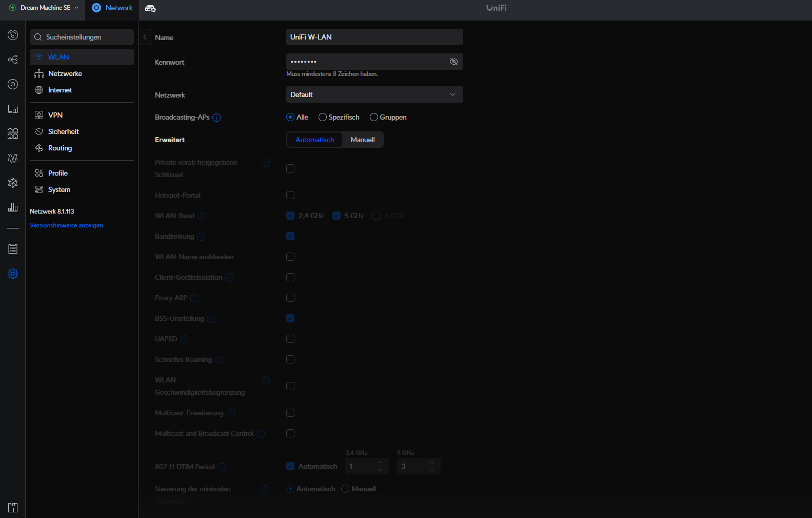Show info for BSS-Umstellung

211,319
